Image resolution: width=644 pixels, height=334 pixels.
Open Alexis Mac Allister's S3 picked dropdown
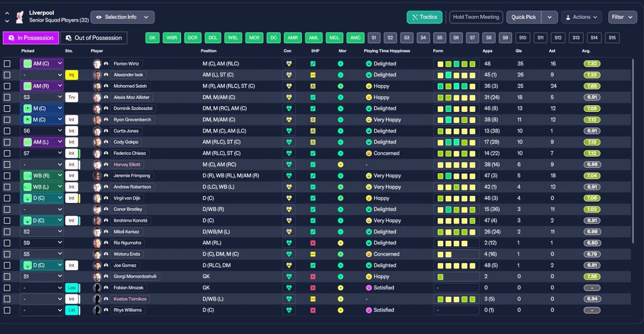[x=42, y=97]
